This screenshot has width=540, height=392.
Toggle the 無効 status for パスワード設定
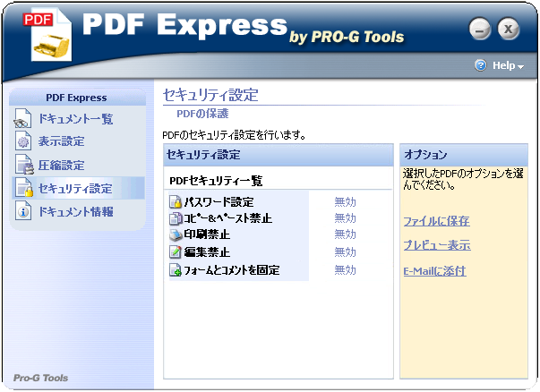[345, 201]
